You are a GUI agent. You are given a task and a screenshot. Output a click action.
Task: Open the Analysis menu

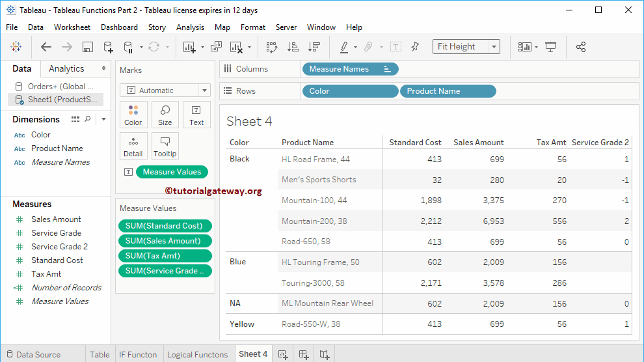pyautogui.click(x=190, y=27)
